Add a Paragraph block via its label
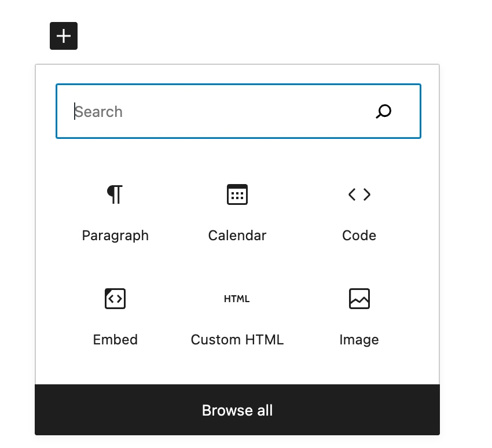This screenshot has height=448, width=492. tap(115, 236)
